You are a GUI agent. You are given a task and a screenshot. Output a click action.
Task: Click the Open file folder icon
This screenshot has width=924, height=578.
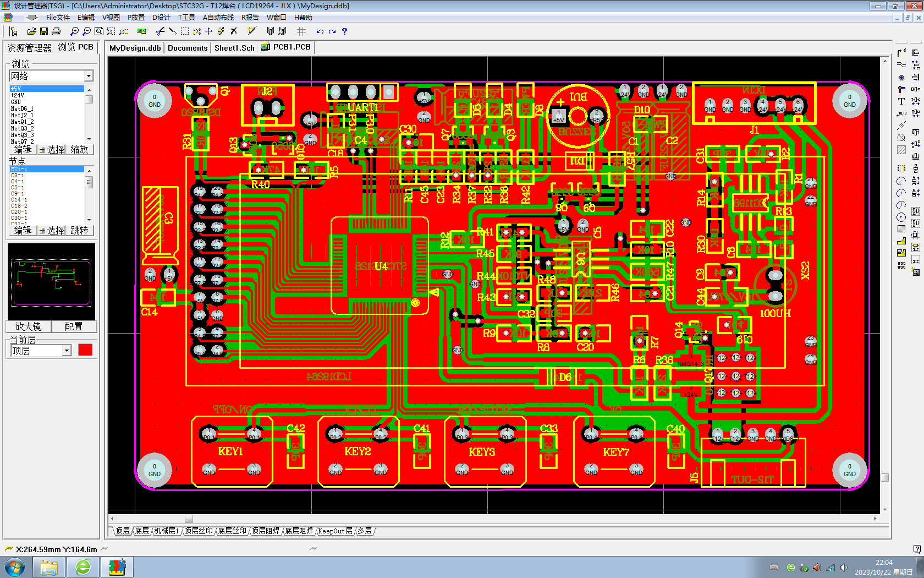point(31,31)
